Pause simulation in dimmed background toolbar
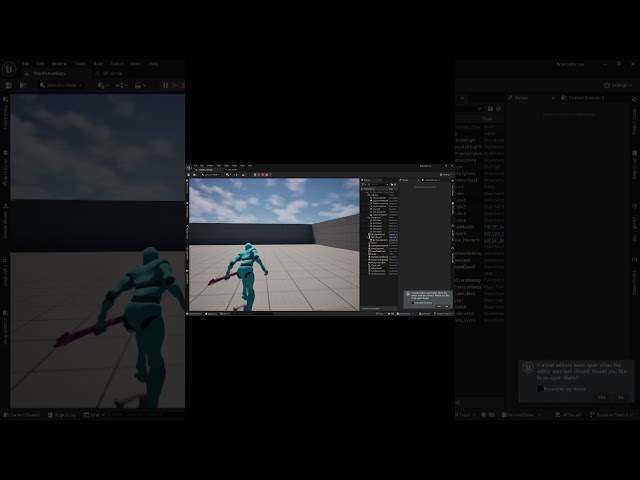 tap(165, 85)
